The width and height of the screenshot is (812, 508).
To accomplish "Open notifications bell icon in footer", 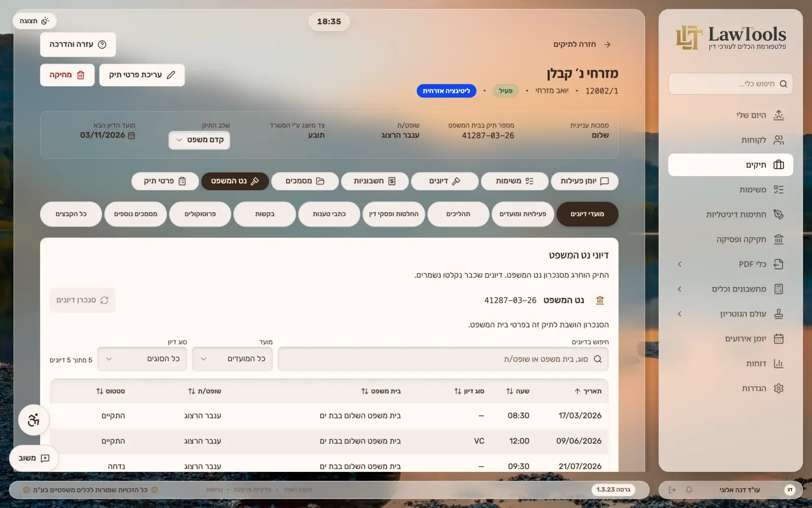I will (x=689, y=490).
